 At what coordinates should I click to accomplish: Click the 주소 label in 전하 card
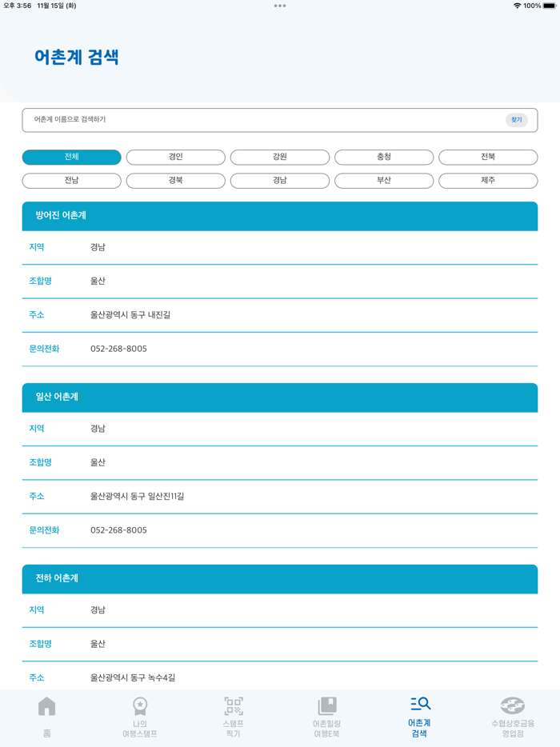pos(36,677)
